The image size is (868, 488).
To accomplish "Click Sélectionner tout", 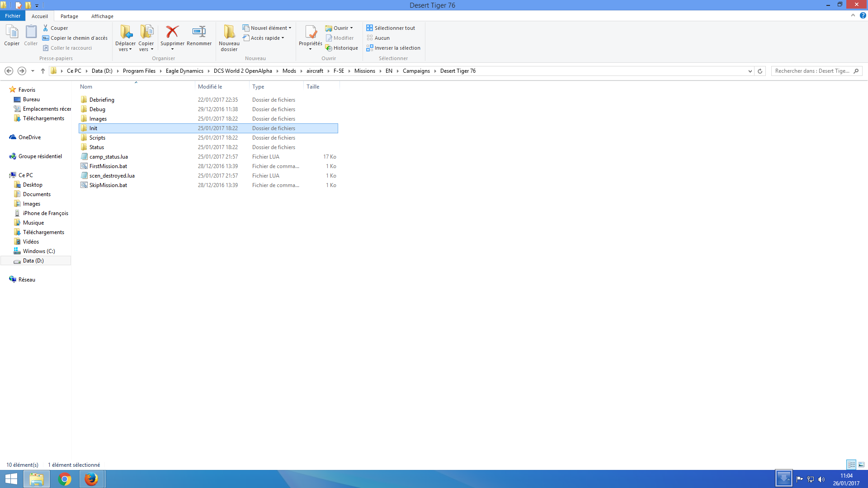I will (391, 28).
